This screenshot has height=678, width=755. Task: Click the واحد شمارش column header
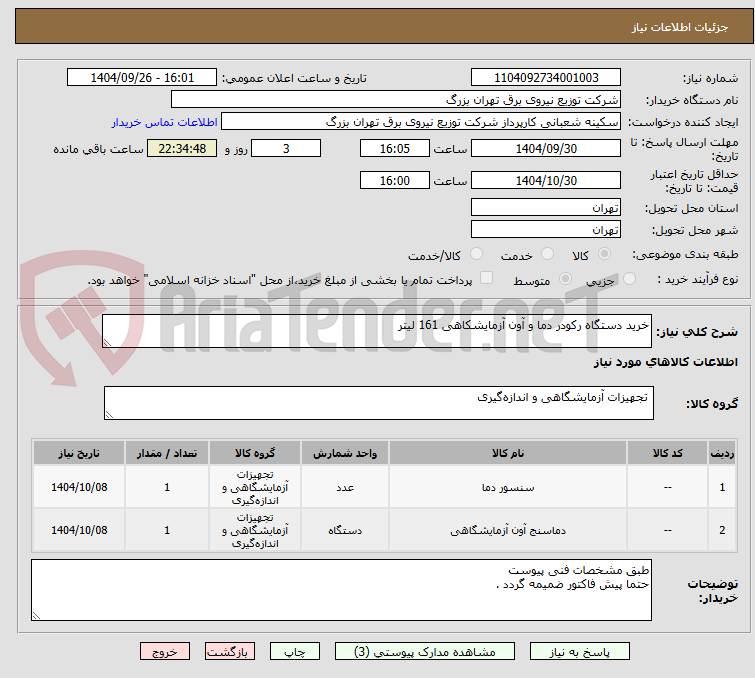coord(345,453)
